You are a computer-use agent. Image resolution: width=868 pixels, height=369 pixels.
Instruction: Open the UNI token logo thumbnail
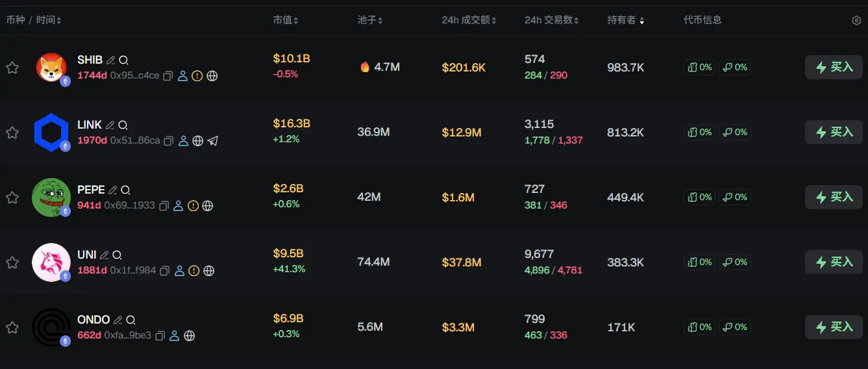coord(51,262)
